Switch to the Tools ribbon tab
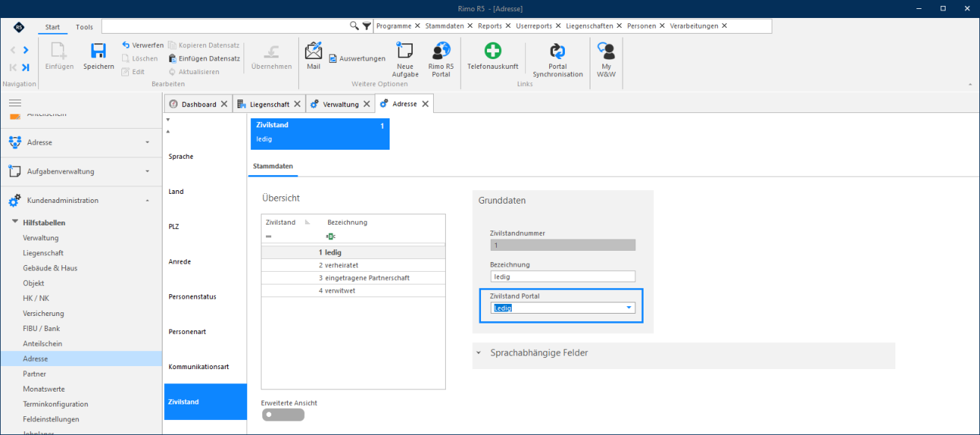980x435 pixels. 85,27
